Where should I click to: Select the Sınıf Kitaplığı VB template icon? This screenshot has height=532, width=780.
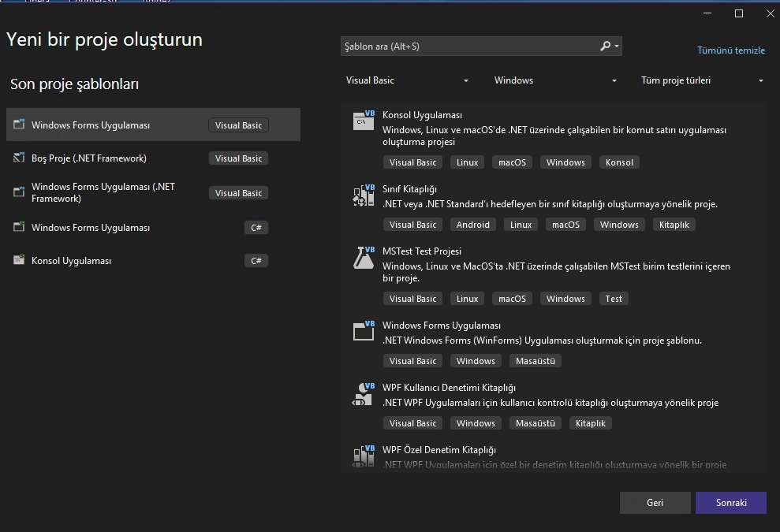click(364, 195)
